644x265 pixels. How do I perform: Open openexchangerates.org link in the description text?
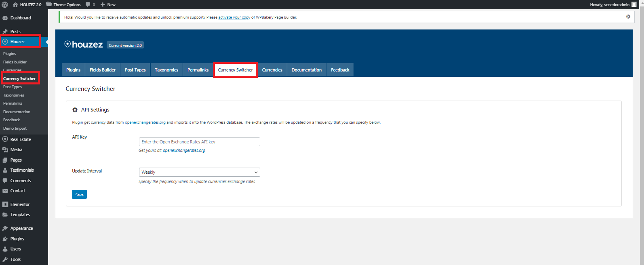[145, 122]
